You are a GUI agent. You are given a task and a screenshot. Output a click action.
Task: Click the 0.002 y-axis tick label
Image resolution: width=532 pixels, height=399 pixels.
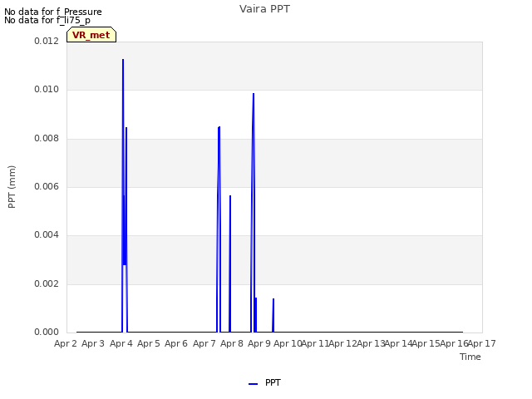(47, 284)
